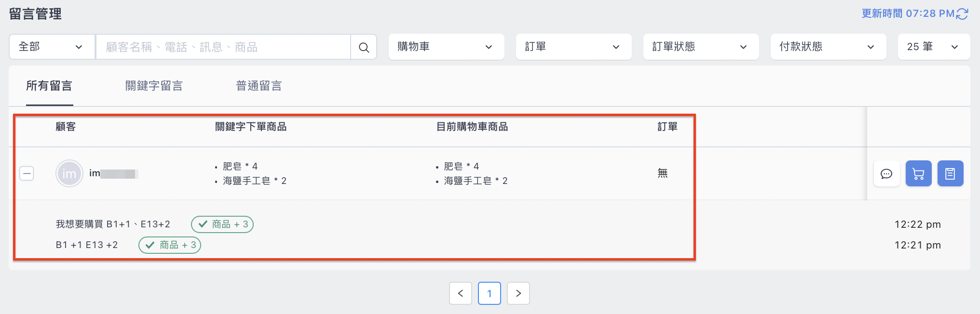980x314 pixels.
Task: Go to next page arrow
Action: (x=518, y=293)
